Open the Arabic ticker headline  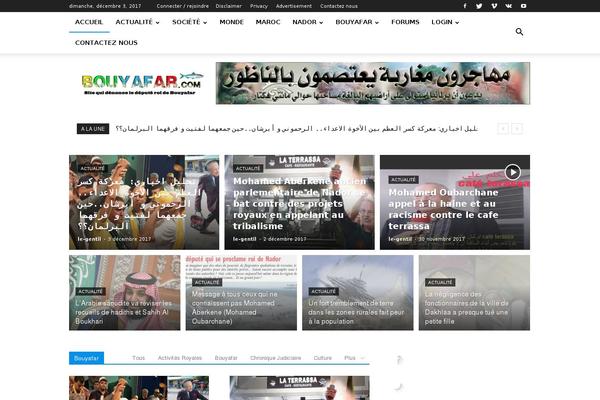(297, 129)
